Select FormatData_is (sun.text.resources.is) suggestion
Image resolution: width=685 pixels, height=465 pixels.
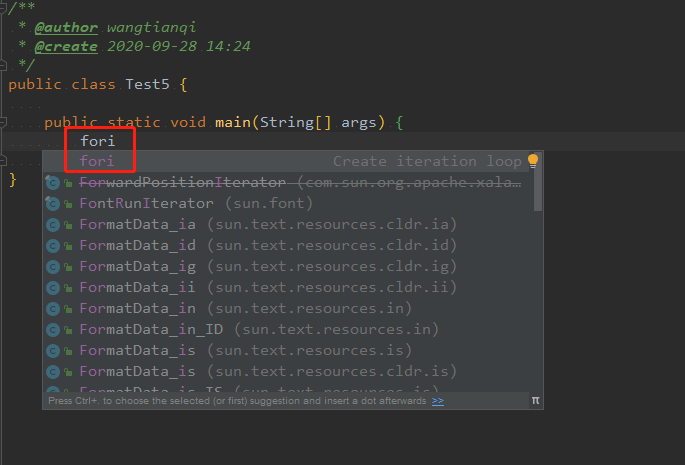click(285, 350)
